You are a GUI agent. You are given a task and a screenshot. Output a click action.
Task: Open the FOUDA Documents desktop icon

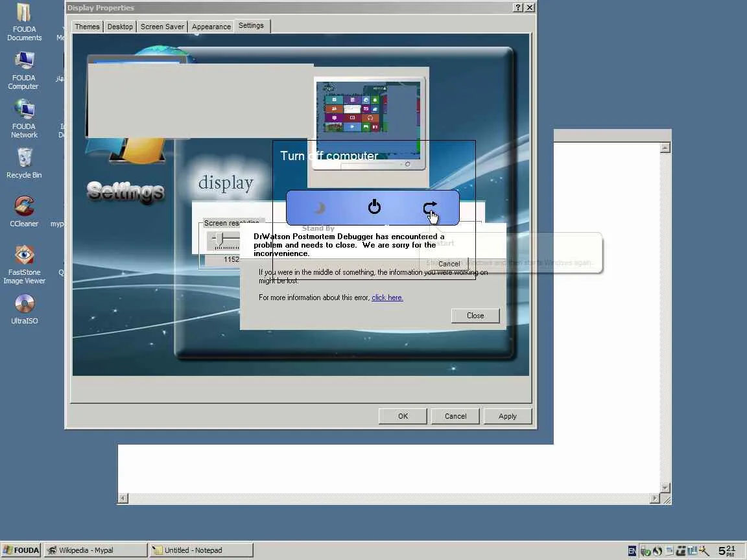point(24,23)
